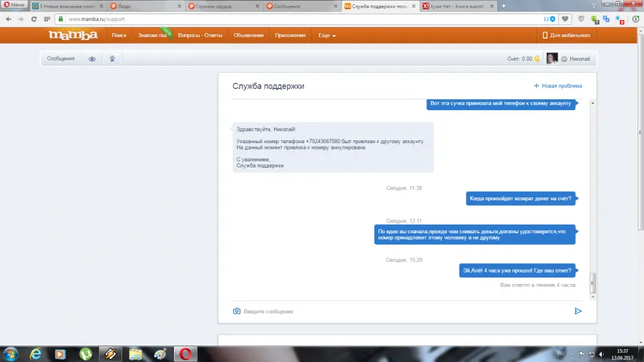
Task: Go back with the browser back arrow
Action: click(x=8, y=19)
